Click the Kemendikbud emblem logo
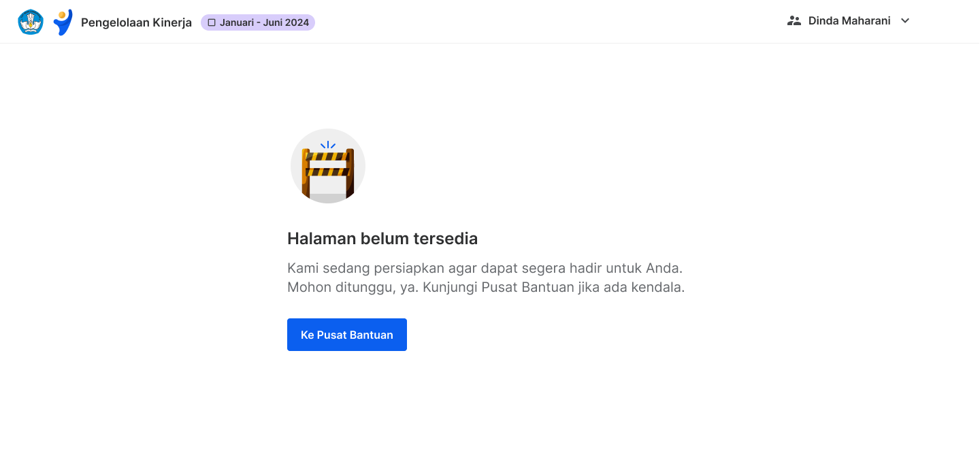Screen dimensions: 980x451 click(31, 22)
